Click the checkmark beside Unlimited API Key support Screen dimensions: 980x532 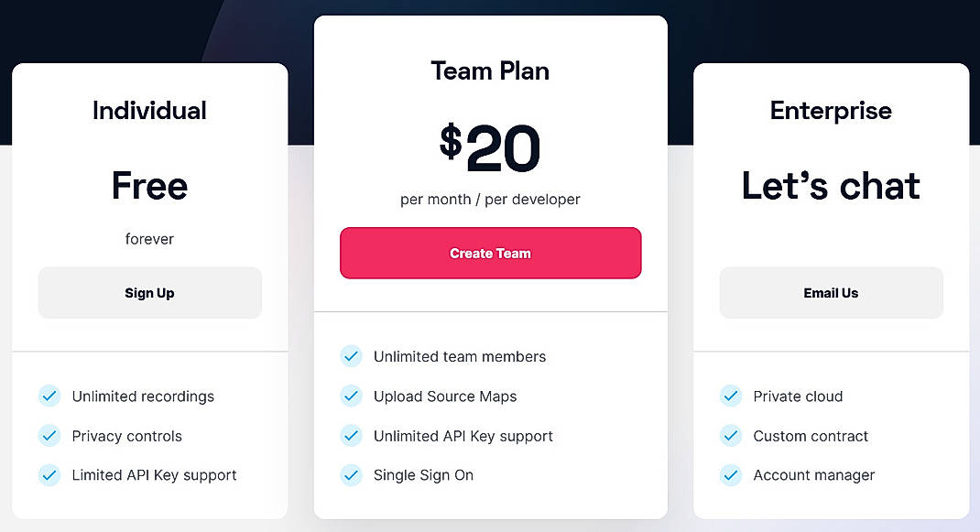tap(351, 436)
